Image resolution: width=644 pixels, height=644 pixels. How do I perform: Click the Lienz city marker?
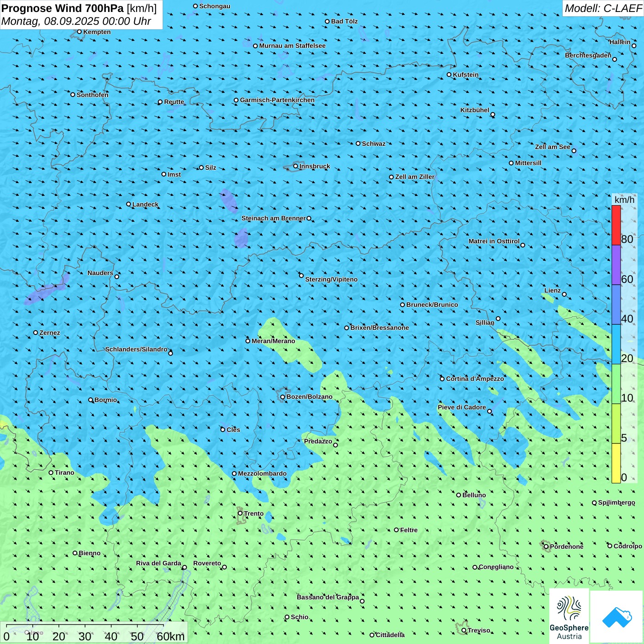click(x=564, y=294)
